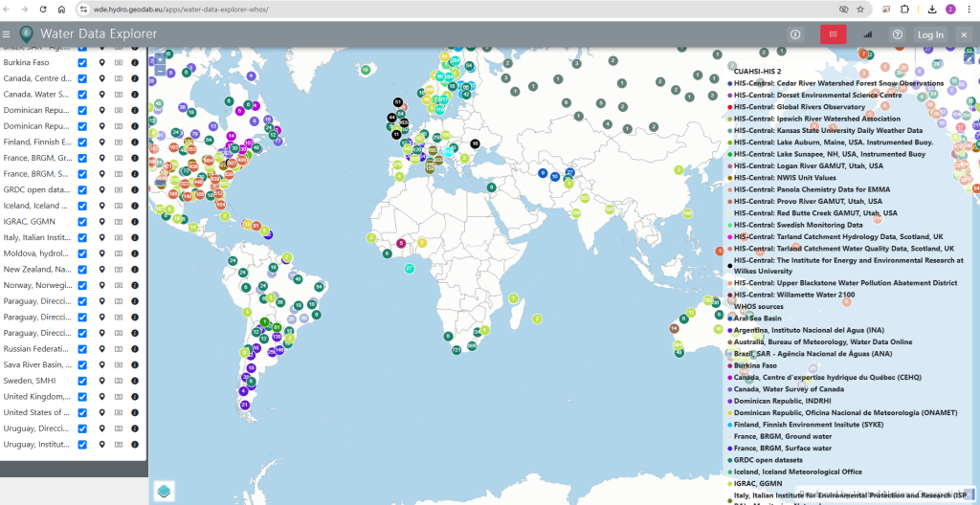Zoom to Burkina Faso using its pin icon
The height and width of the screenshot is (505, 980).
102,62
